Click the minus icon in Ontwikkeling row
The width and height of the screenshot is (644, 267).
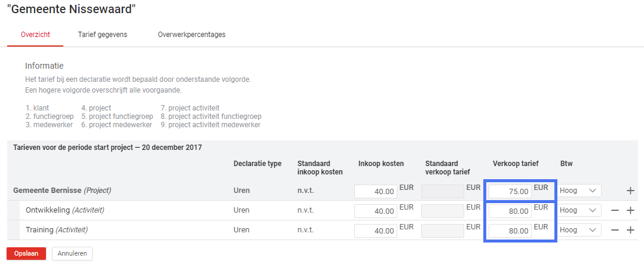point(615,210)
